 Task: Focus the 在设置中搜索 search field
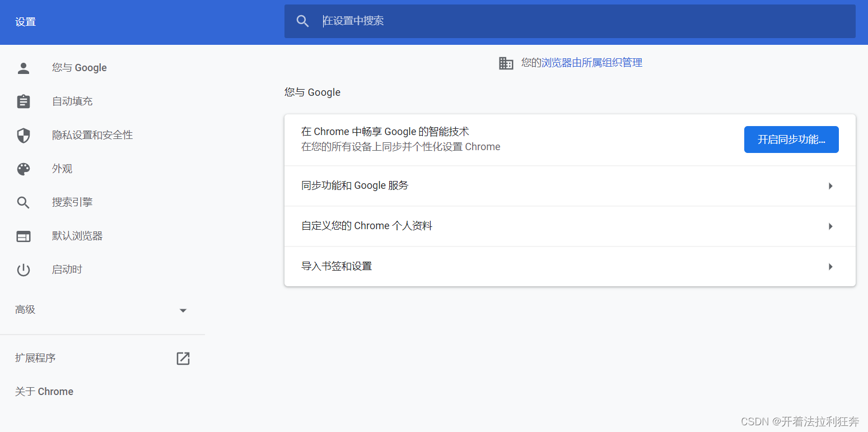coord(570,21)
